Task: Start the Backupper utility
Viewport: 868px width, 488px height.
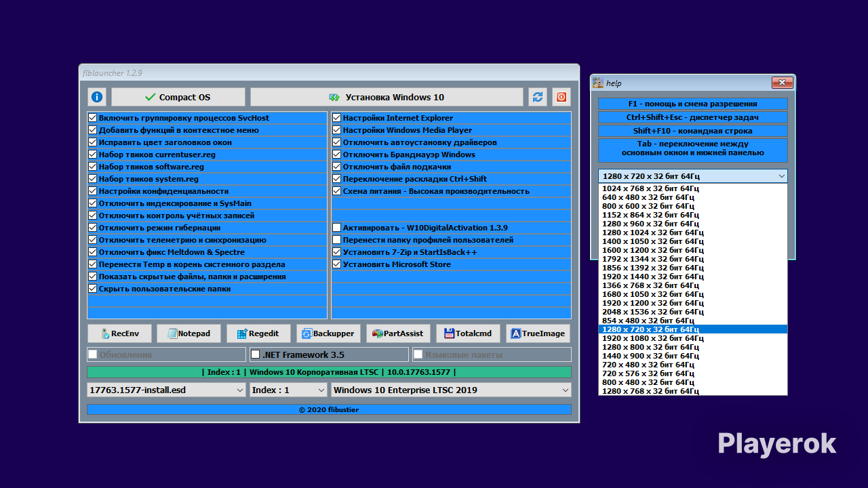Action: click(x=328, y=333)
